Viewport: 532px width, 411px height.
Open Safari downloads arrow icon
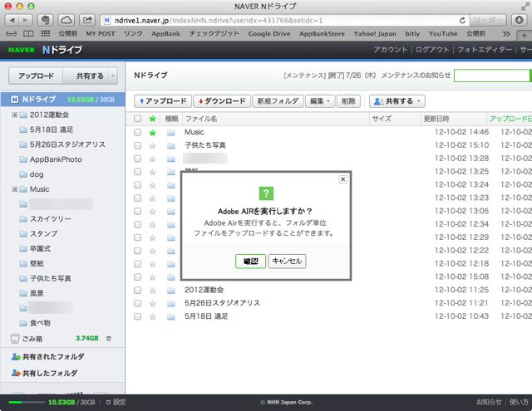pyautogui.click(x=519, y=20)
